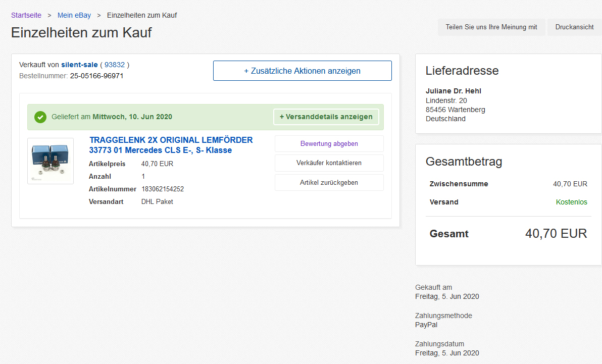Click the green delivered checkmark icon
The image size is (602, 364).
(40, 117)
